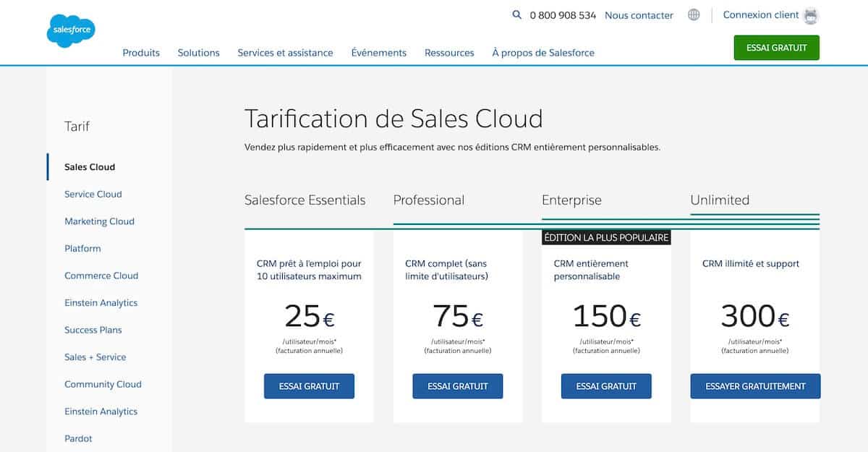Go to Marketing Cloud pricing in sidebar
Viewport: 868px width, 452px height.
point(99,221)
